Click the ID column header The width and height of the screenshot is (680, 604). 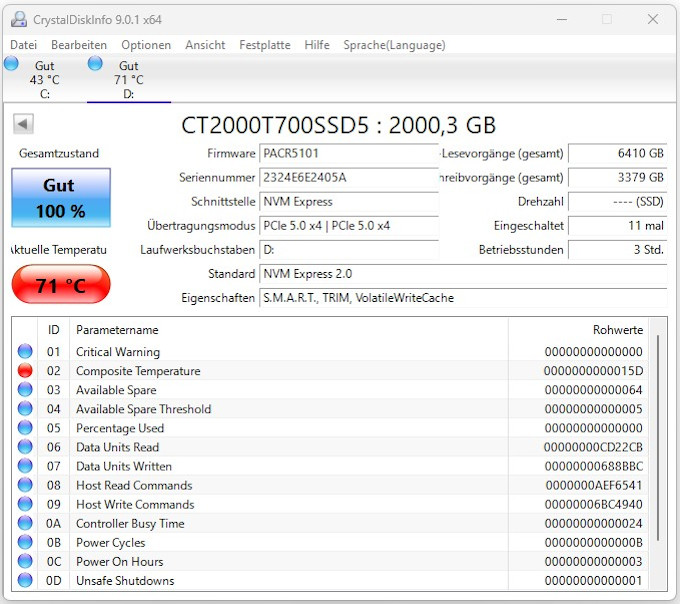coord(53,330)
